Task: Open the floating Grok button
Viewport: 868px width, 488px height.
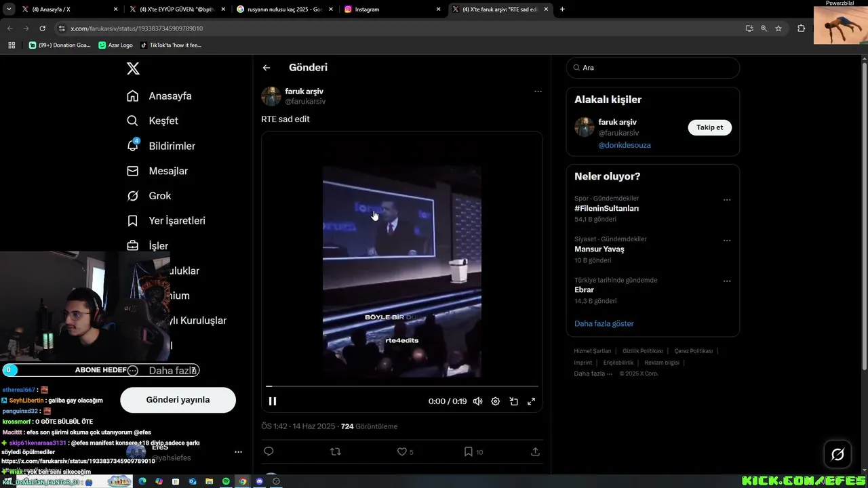Action: click(837, 454)
